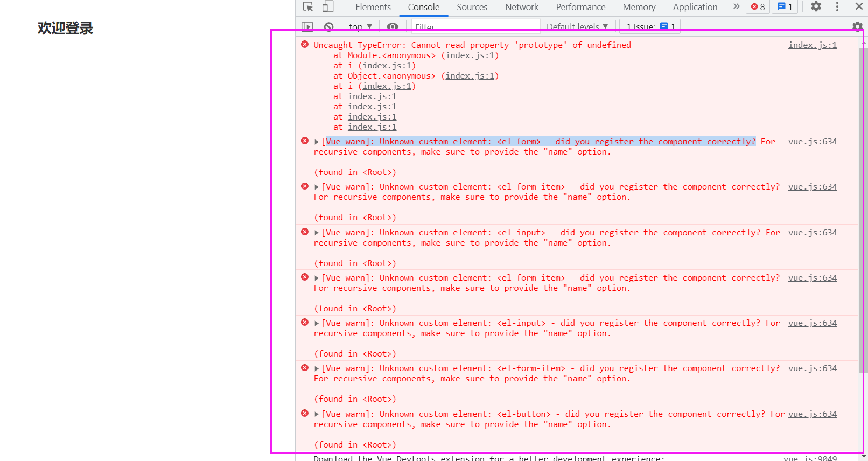
Task: Open DevTools settings gear icon
Action: (x=816, y=6)
